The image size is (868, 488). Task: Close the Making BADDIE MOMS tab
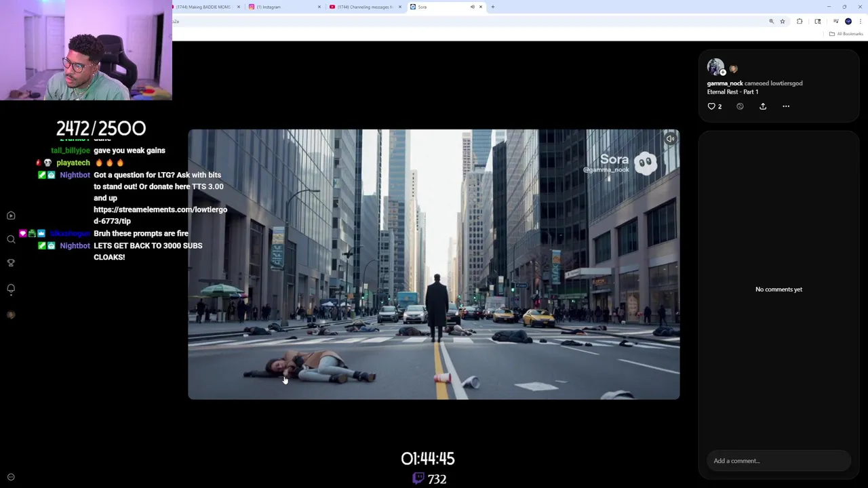(239, 7)
